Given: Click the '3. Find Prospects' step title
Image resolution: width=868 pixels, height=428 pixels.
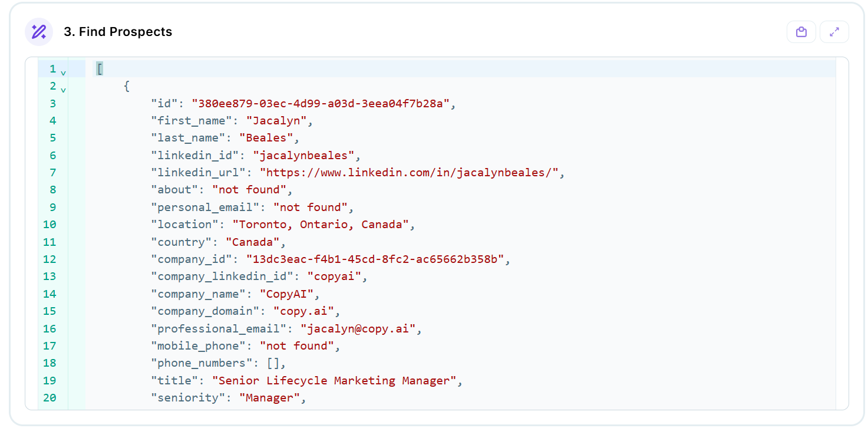Looking at the screenshot, I should [x=118, y=32].
